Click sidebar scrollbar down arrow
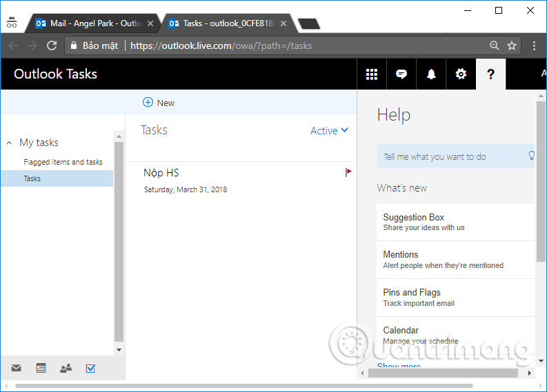Viewport: 547px width, 392px height. (x=119, y=349)
